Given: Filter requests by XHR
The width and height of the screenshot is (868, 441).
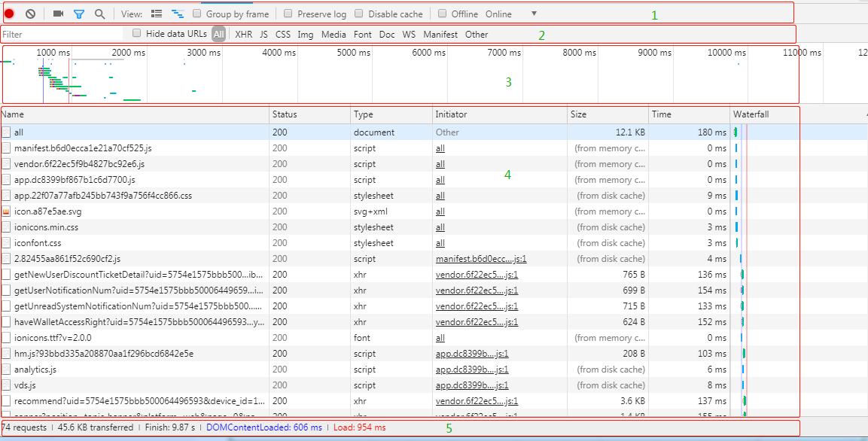Looking at the screenshot, I should pos(244,35).
